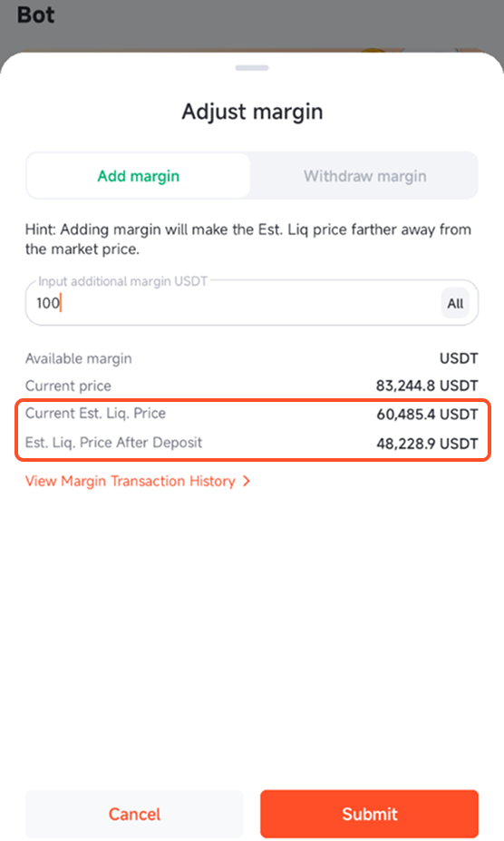Grab the sheet drag handle bar

[x=252, y=68]
